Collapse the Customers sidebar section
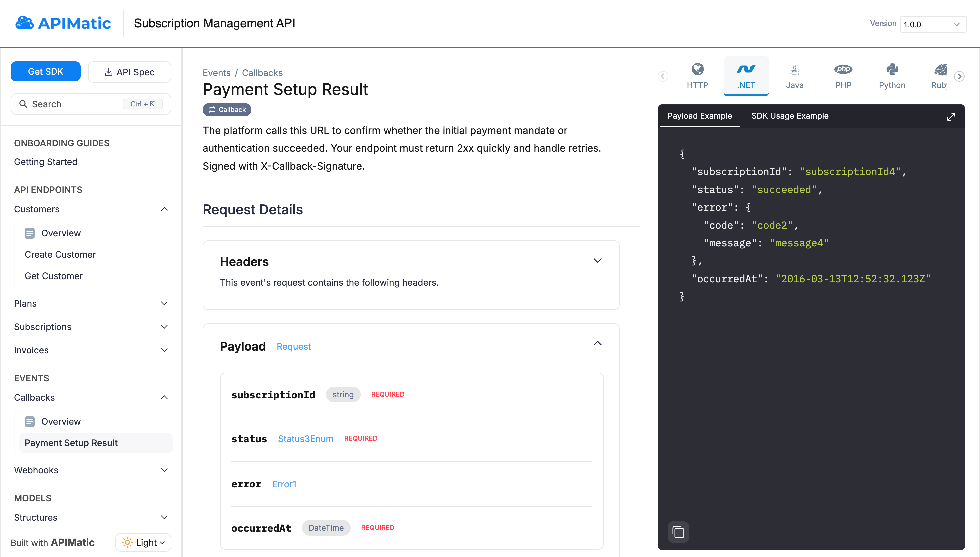The width and height of the screenshot is (980, 557). point(164,209)
